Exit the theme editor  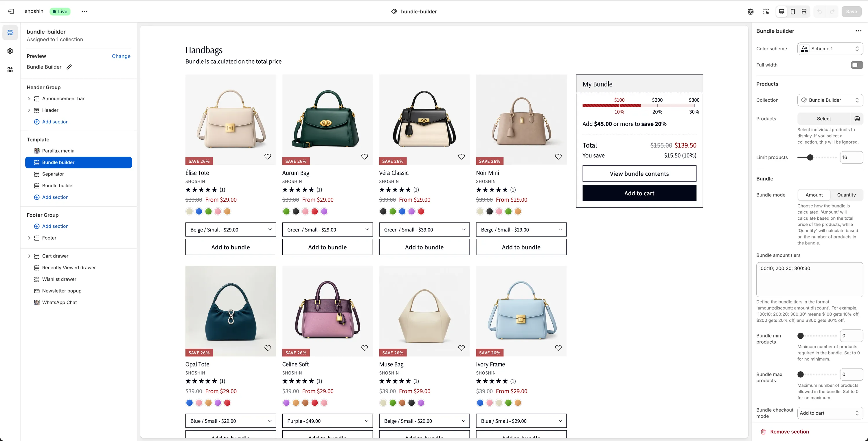click(x=11, y=11)
